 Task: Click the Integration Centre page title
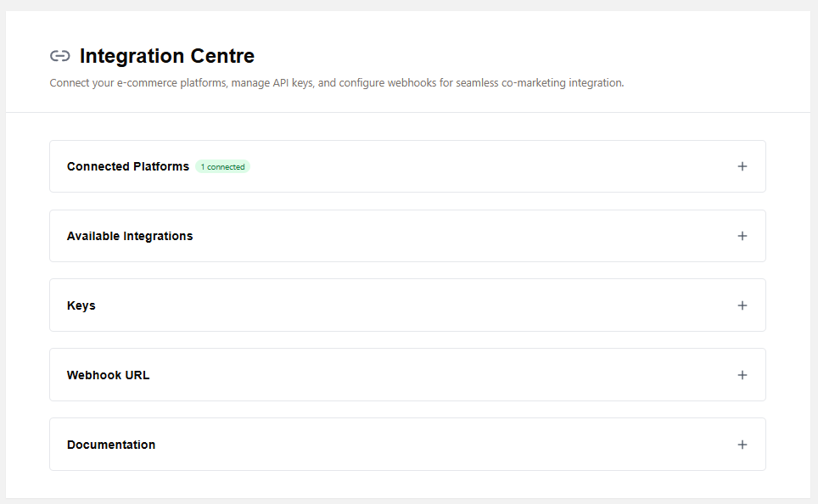click(x=167, y=57)
